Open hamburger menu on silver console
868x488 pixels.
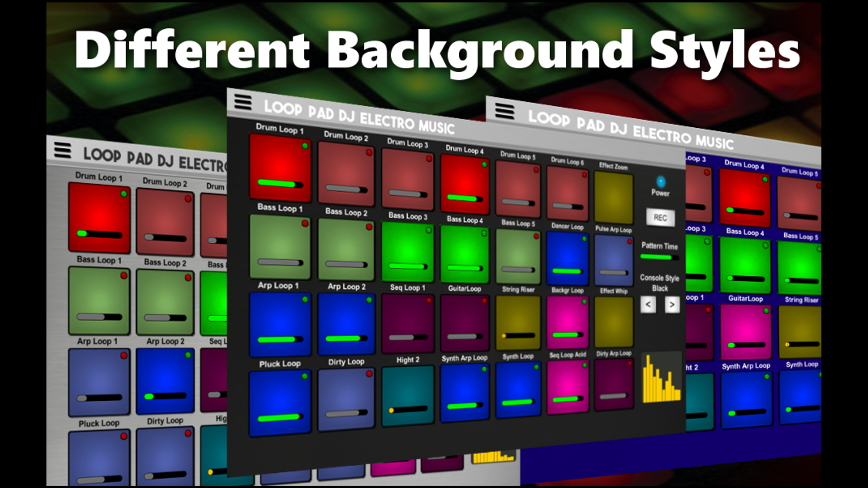63,150
